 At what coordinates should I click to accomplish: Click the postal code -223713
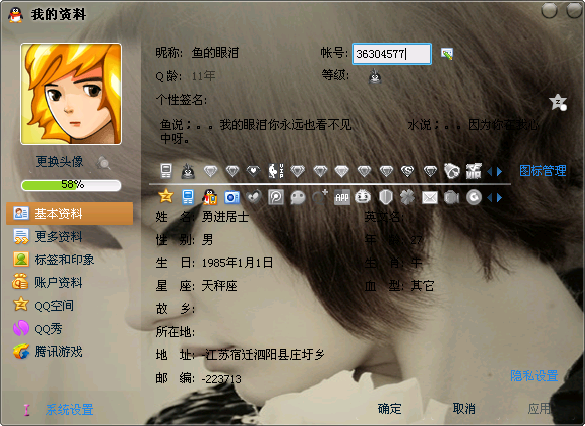coord(222,379)
